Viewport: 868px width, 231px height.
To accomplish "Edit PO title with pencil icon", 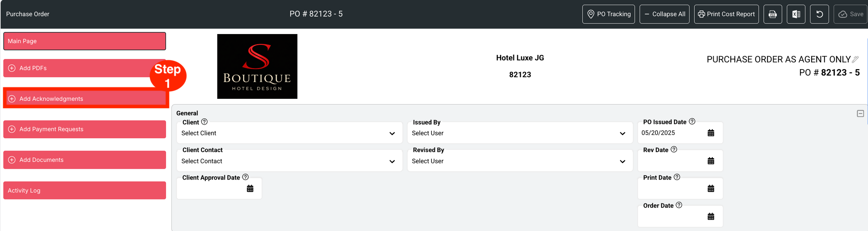I will pyautogui.click(x=855, y=59).
